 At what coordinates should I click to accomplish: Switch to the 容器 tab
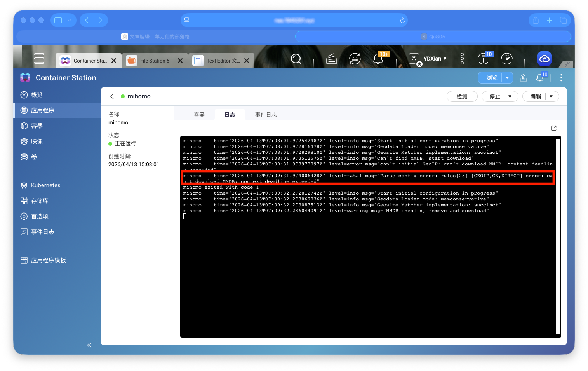199,115
